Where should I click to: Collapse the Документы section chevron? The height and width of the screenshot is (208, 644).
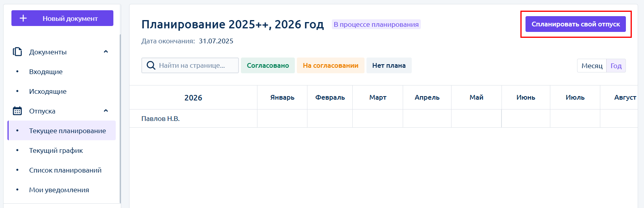click(x=105, y=52)
